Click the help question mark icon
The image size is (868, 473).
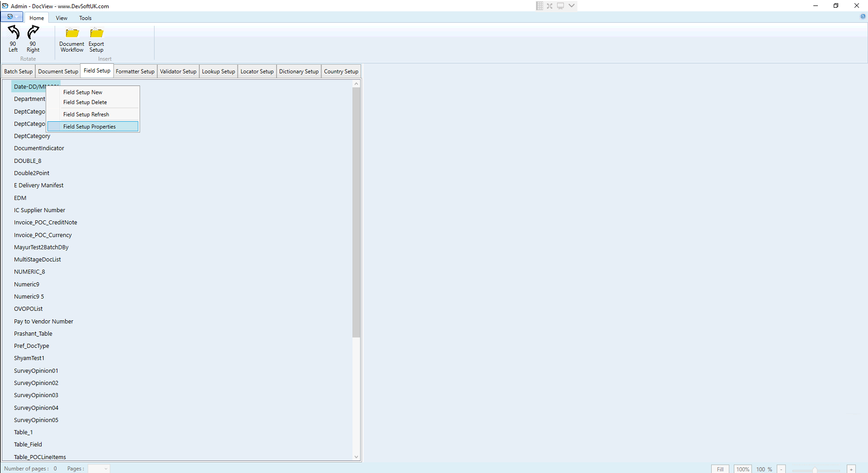[x=863, y=16]
